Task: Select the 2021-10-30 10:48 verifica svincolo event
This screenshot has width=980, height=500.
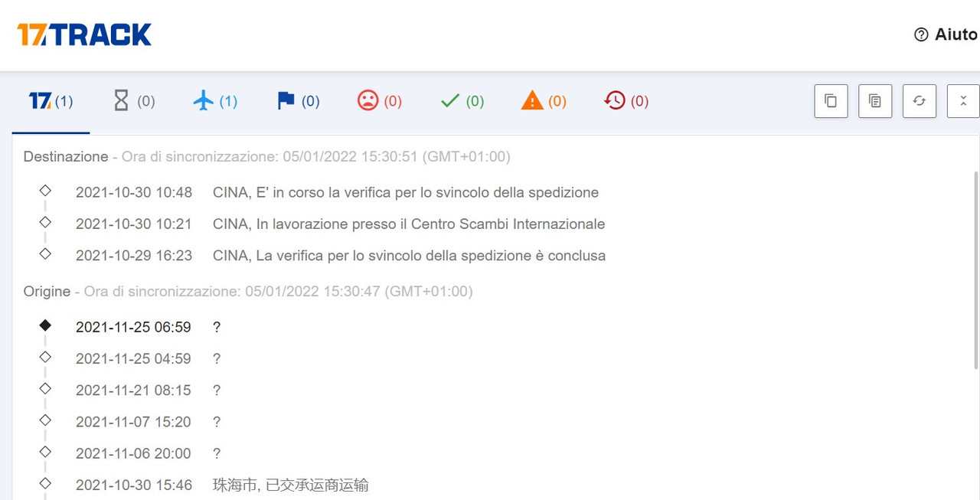Action: point(337,193)
